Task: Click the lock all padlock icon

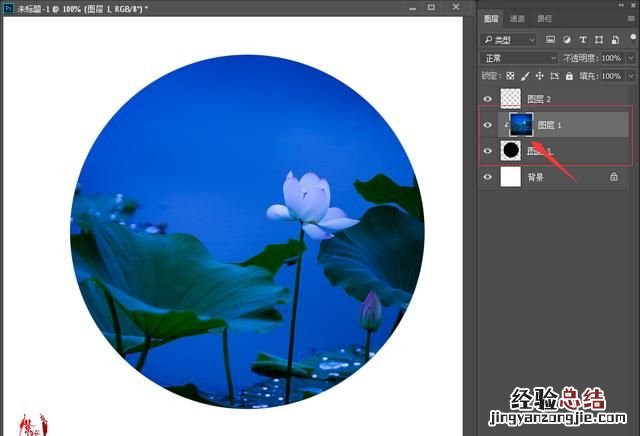Action: pyautogui.click(x=569, y=76)
